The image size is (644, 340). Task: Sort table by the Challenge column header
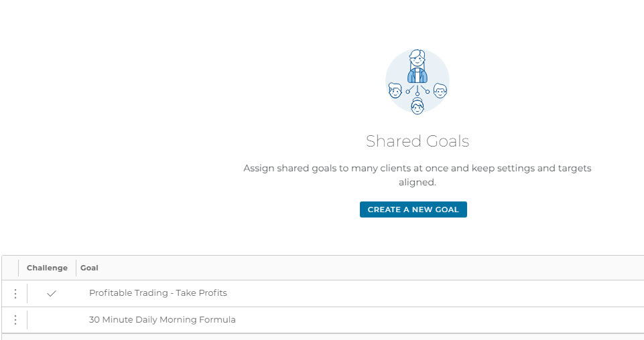(x=47, y=268)
